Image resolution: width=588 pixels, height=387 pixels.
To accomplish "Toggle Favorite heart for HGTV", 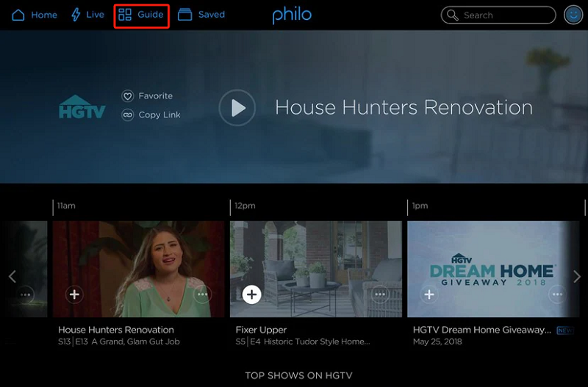I will pos(127,96).
